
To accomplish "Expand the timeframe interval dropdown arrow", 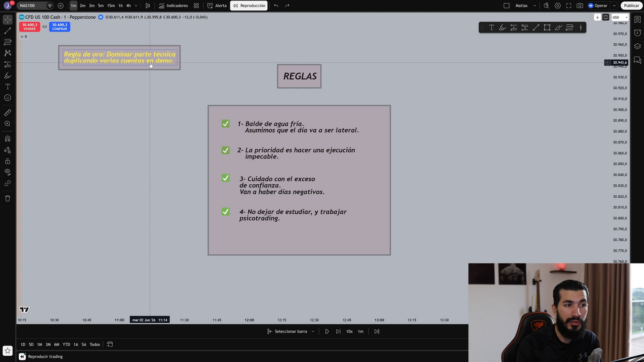I will click(x=136, y=6).
